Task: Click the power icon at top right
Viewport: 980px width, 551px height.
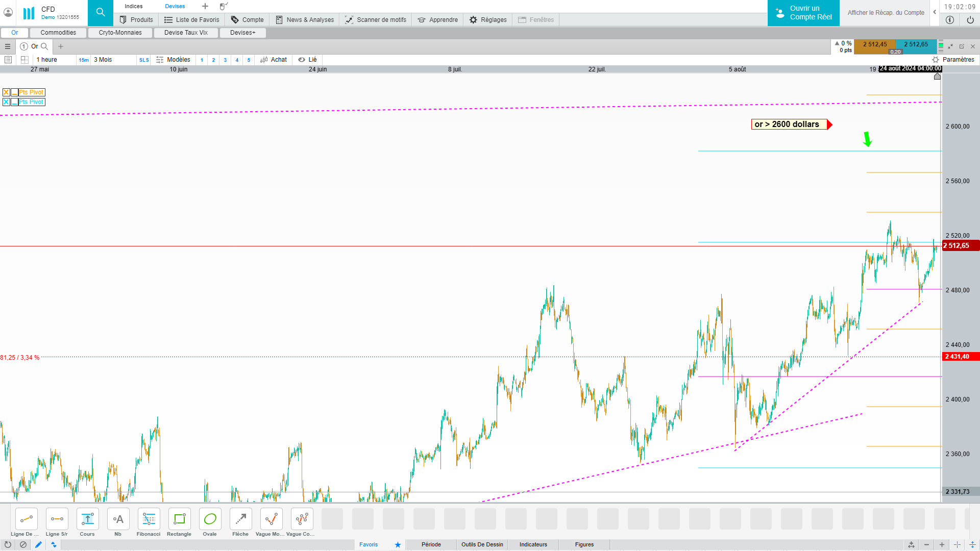Action: click(x=970, y=20)
